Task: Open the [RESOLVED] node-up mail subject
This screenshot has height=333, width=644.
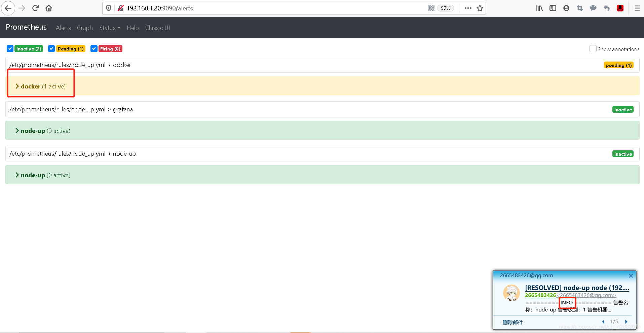Action: point(577,288)
